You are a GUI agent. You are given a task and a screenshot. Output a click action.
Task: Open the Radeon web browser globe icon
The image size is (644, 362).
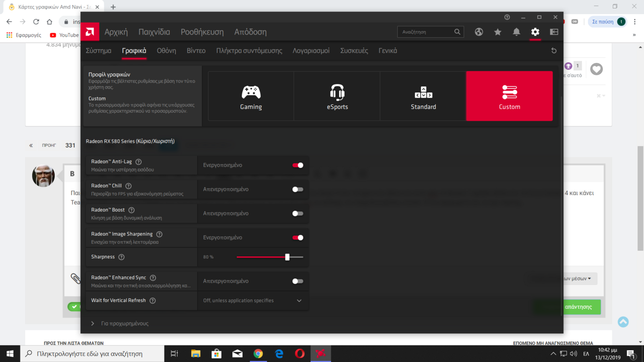[479, 32]
